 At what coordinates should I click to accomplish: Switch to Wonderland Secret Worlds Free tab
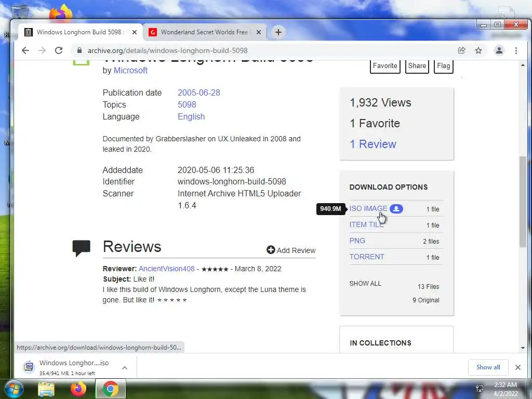205,32
